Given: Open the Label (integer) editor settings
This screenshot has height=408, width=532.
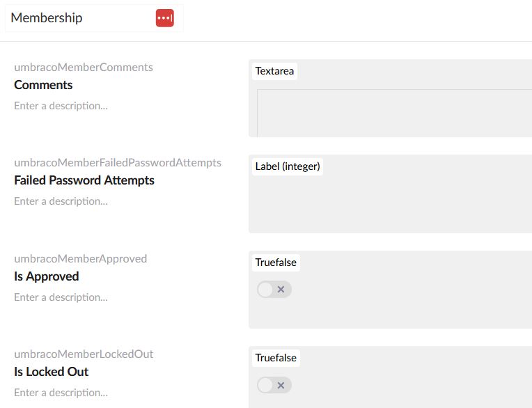Looking at the screenshot, I should [287, 166].
